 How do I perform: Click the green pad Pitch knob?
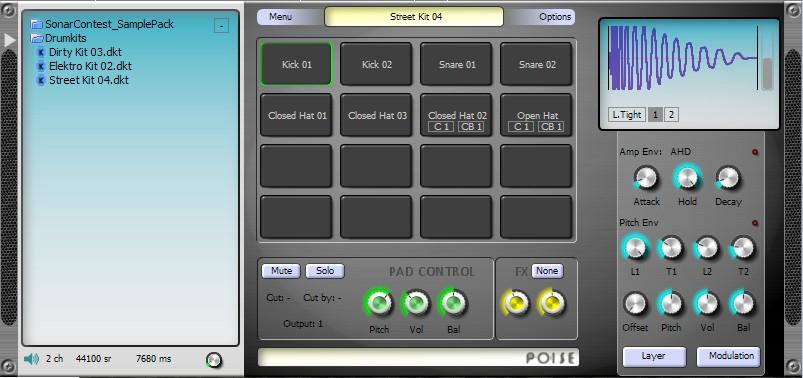[379, 304]
